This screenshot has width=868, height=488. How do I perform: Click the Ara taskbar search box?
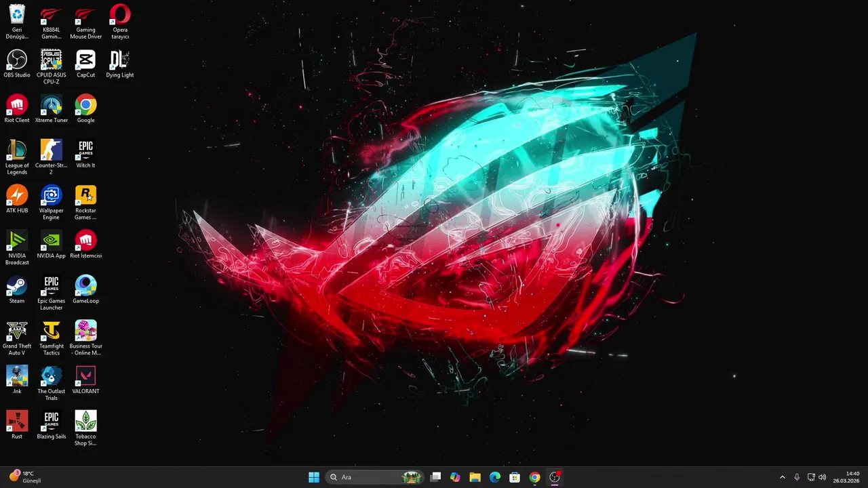point(375,477)
